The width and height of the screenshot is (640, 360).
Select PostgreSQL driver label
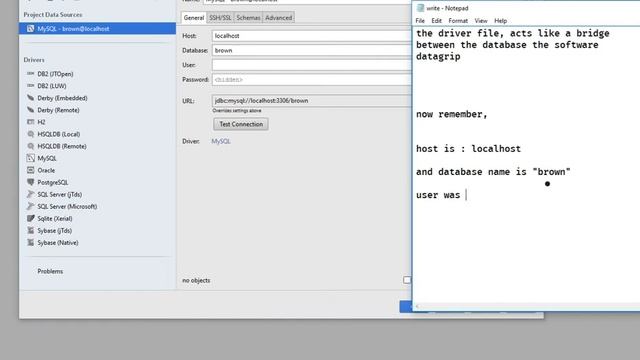pos(53,182)
